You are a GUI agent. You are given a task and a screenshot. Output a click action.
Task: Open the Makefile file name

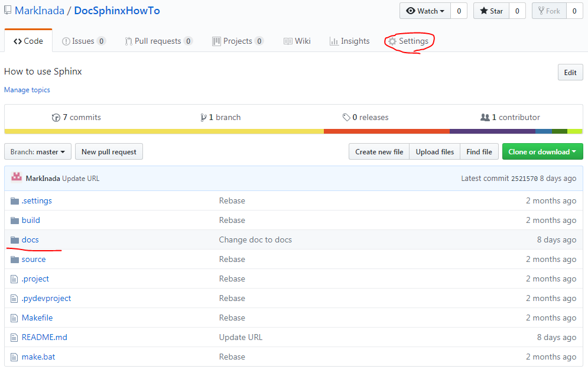37,318
